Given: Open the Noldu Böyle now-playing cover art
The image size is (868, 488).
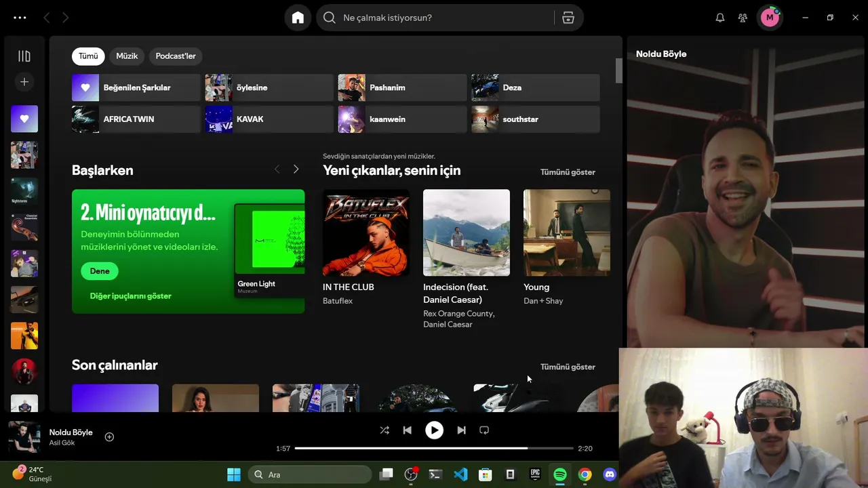Looking at the screenshot, I should point(24,437).
